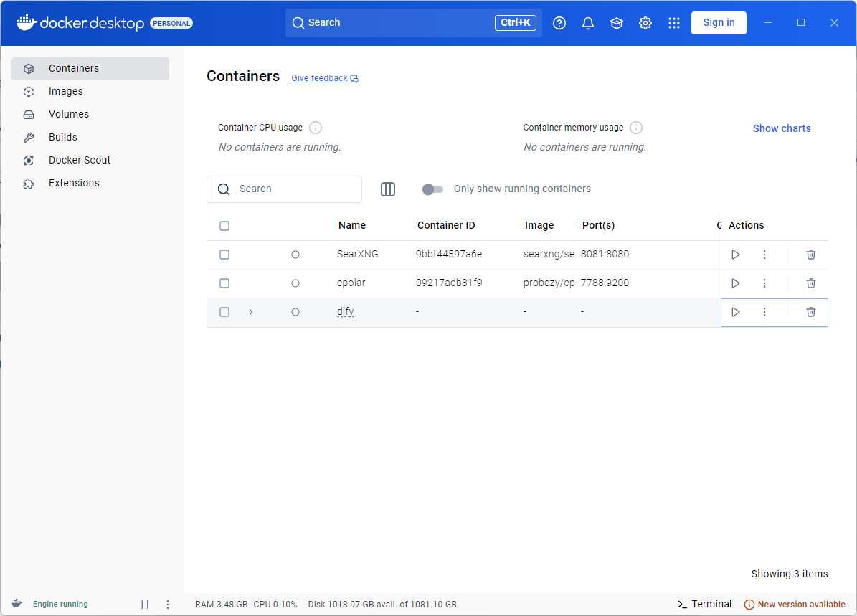This screenshot has width=857, height=616.
Task: Open the notifications bell
Action: point(588,23)
